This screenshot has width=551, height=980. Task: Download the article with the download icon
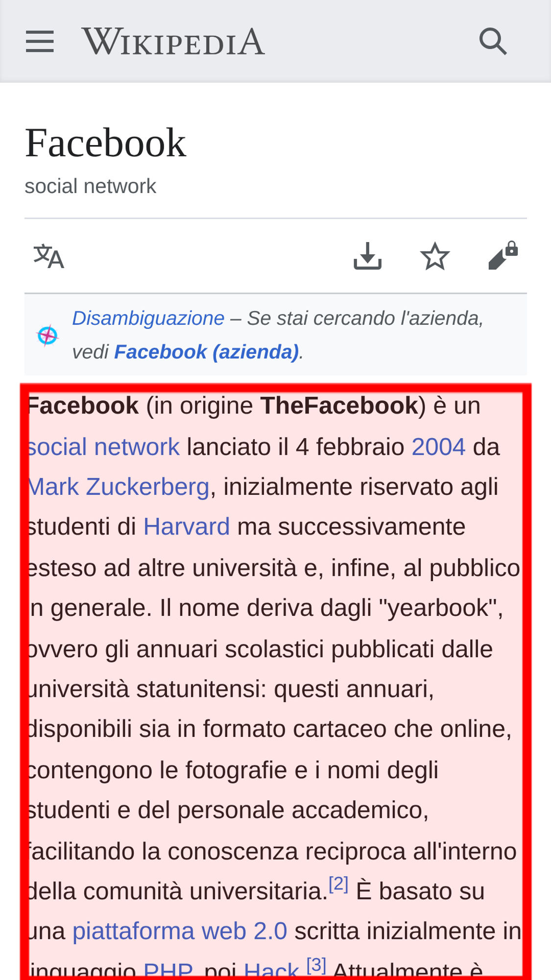[x=367, y=256]
